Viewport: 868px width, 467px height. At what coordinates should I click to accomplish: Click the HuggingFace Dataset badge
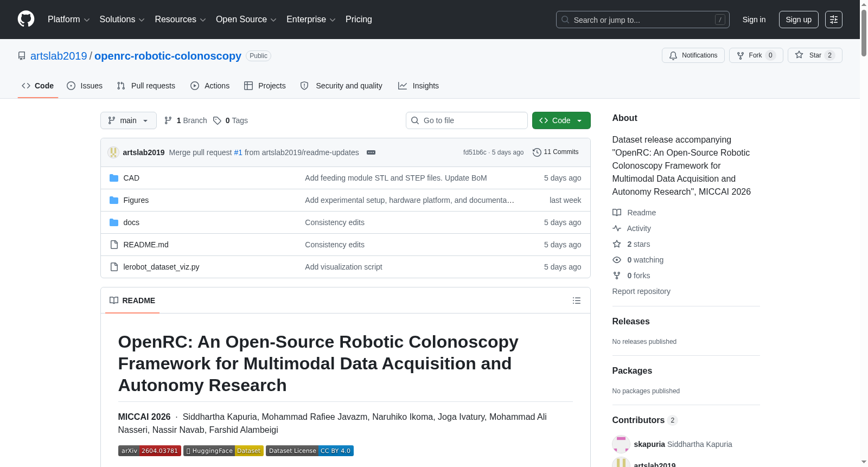click(x=224, y=451)
